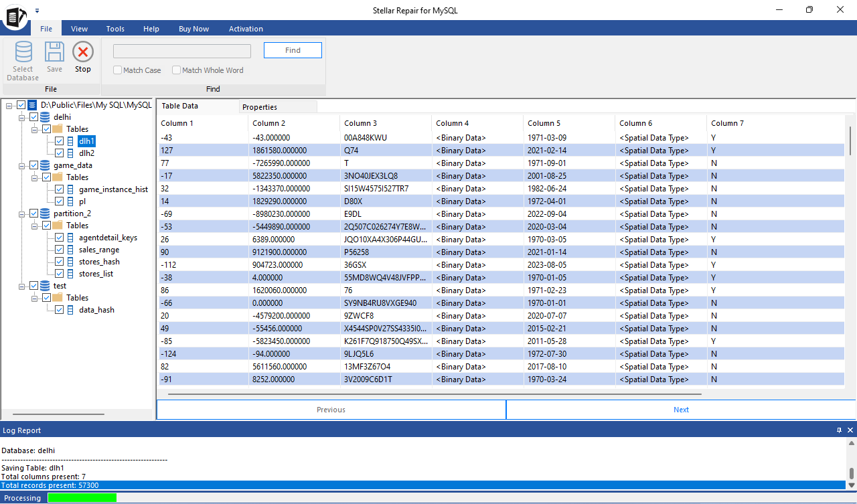Click the table icon beside stores_list
This screenshot has height=504, width=857.
[x=70, y=274]
